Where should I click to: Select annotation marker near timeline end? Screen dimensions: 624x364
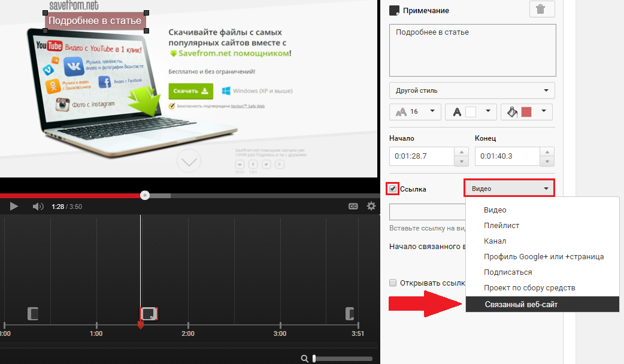tap(349, 314)
